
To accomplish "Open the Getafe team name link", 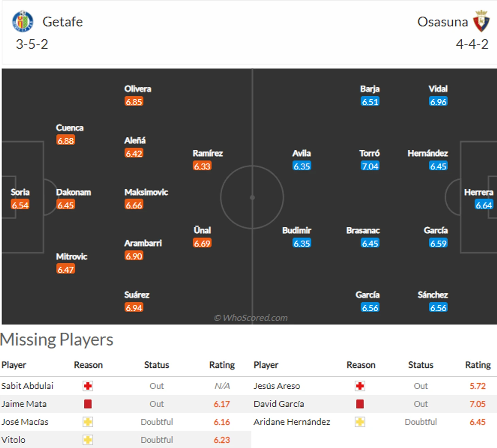I will pyautogui.click(x=63, y=22).
